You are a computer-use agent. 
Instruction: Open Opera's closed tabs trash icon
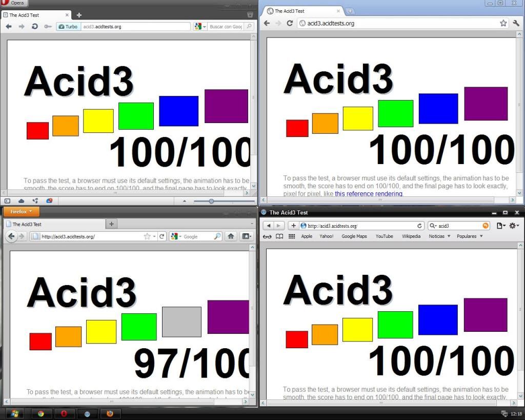tap(250, 15)
